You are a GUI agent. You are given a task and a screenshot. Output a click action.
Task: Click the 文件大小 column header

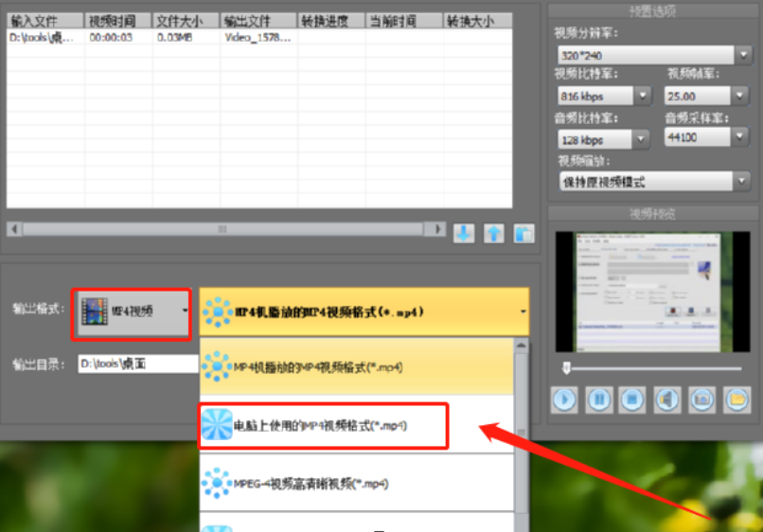click(186, 21)
